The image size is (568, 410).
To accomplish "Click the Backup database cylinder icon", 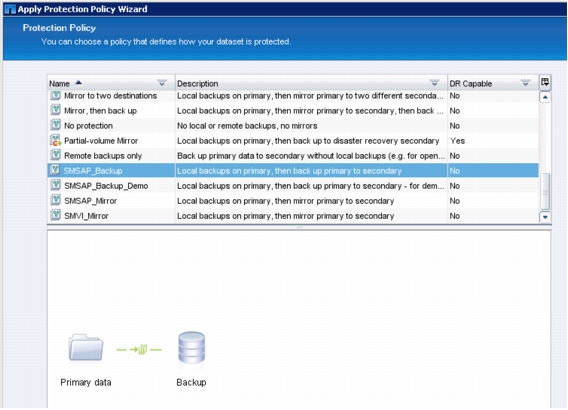I will click(x=192, y=348).
